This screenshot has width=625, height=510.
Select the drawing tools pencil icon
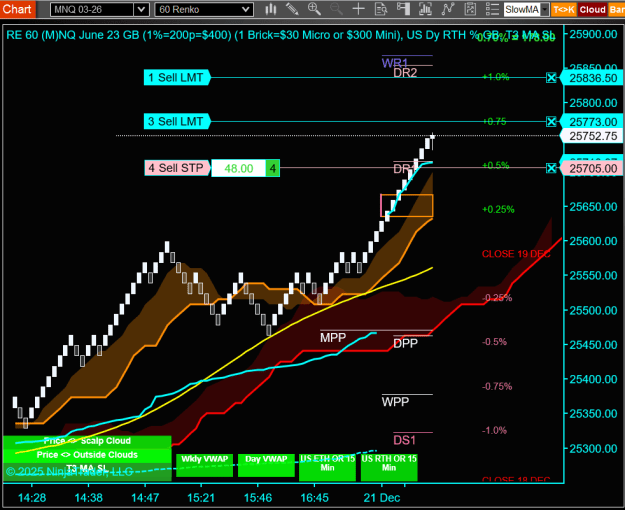pos(292,9)
